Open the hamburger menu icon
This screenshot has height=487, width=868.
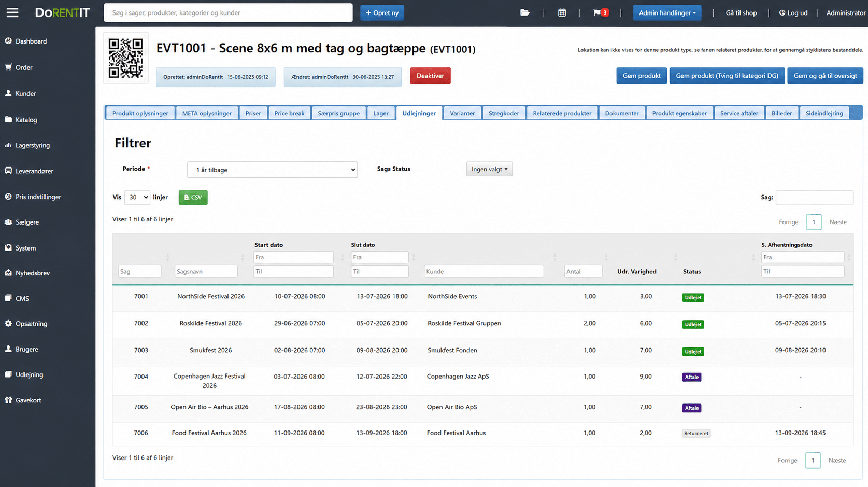(12, 12)
